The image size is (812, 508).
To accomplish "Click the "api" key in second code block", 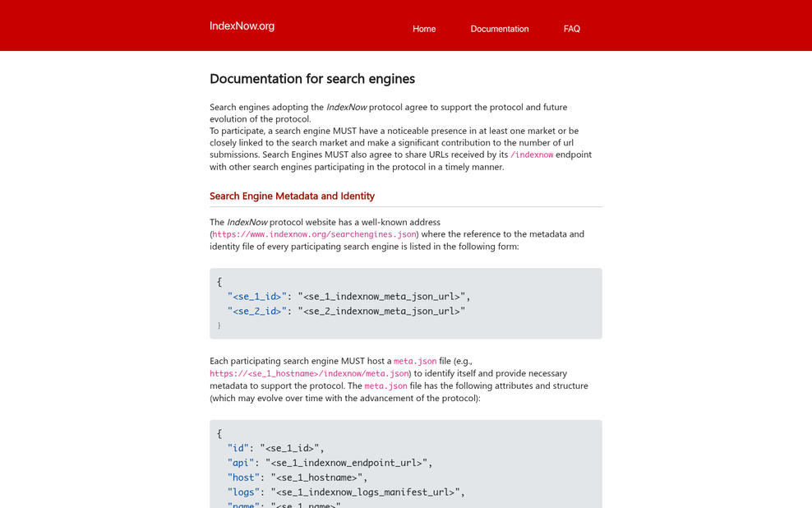I will (x=241, y=463).
